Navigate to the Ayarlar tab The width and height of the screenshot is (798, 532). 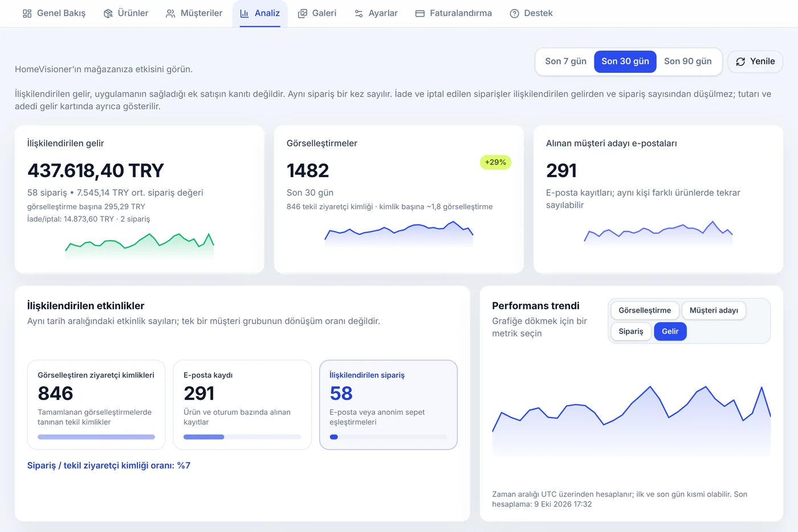pyautogui.click(x=376, y=13)
